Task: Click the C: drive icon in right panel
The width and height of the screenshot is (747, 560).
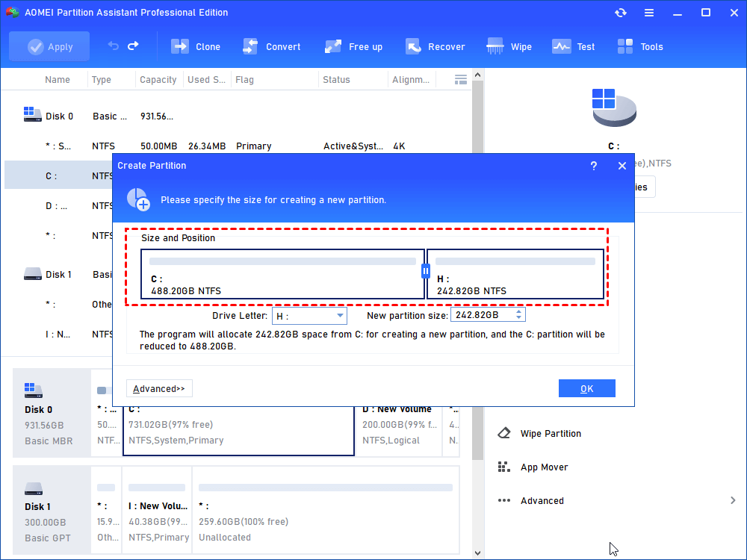Action: [613, 108]
